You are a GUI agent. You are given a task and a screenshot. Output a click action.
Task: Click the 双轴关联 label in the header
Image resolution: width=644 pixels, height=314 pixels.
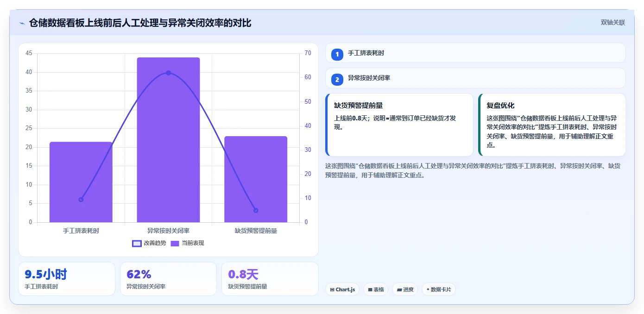tap(613, 23)
